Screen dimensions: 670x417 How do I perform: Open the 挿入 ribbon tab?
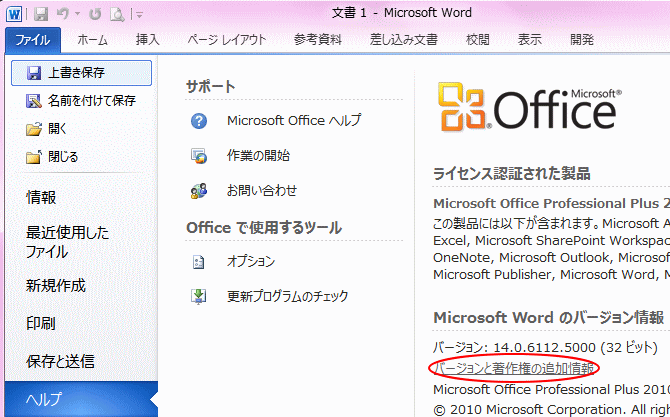pyautogui.click(x=147, y=40)
